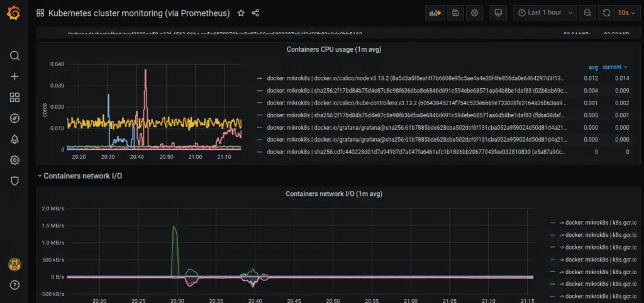Click the 0.040 y-axis label in CPU chart
644x303 pixels.
coord(57,64)
